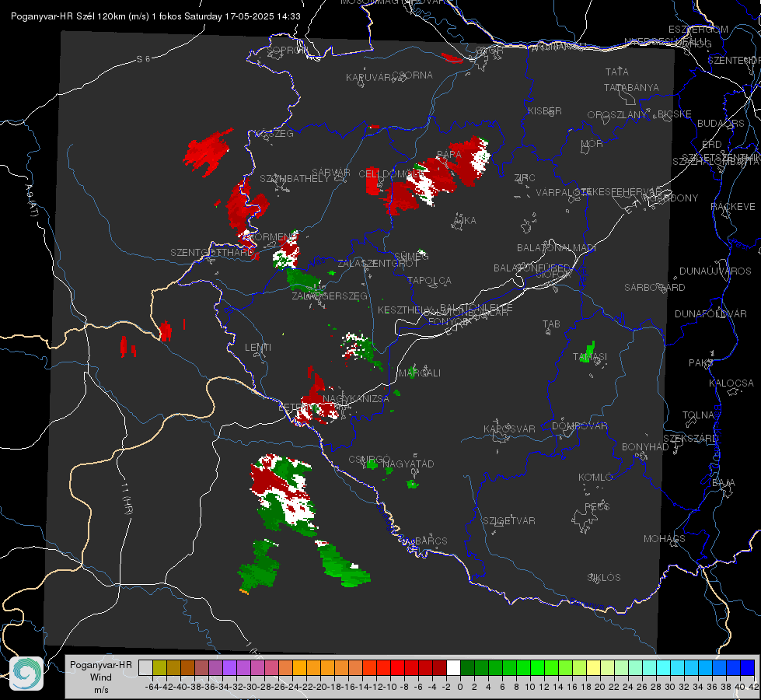Click the TAPOLCA city label
The image size is (761, 700).
coord(430,281)
